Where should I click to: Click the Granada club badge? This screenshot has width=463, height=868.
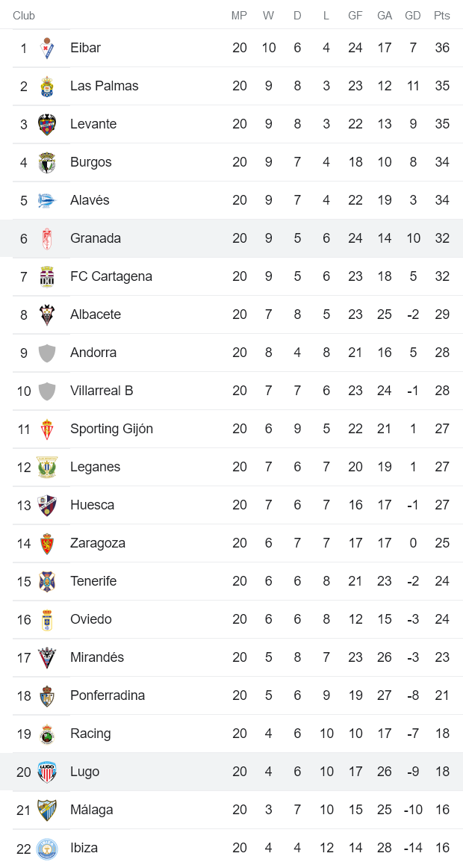tap(46, 238)
